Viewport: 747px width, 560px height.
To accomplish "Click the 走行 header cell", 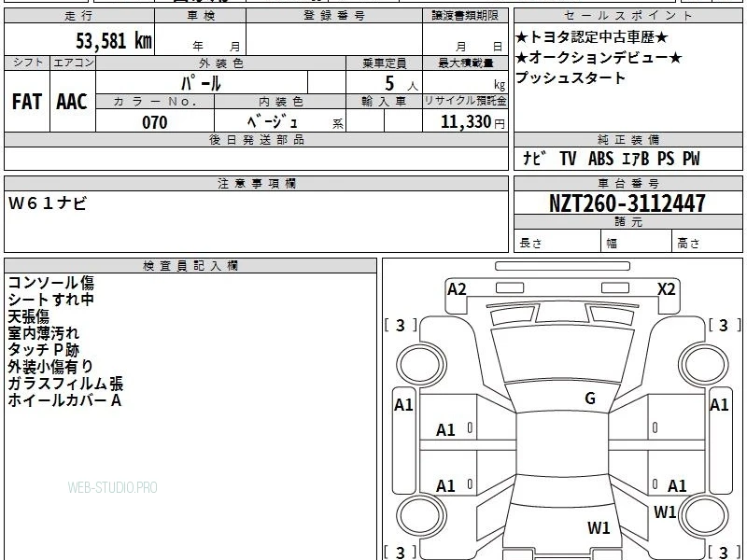I will [79, 16].
